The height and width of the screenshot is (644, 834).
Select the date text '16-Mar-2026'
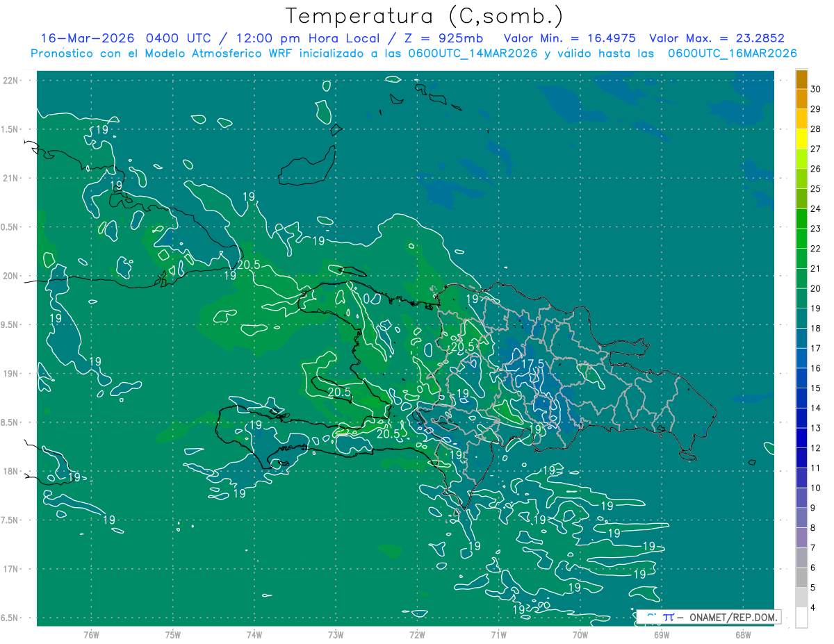[x=88, y=38]
